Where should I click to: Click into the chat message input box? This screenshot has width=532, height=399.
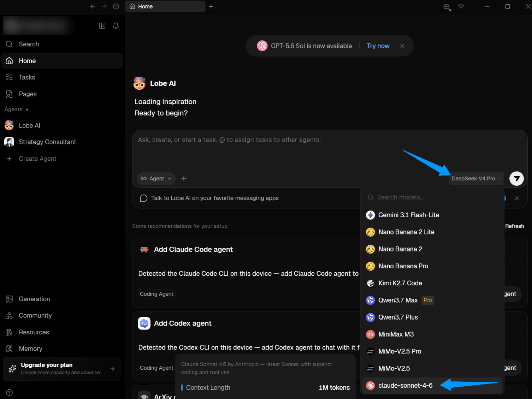(x=330, y=150)
